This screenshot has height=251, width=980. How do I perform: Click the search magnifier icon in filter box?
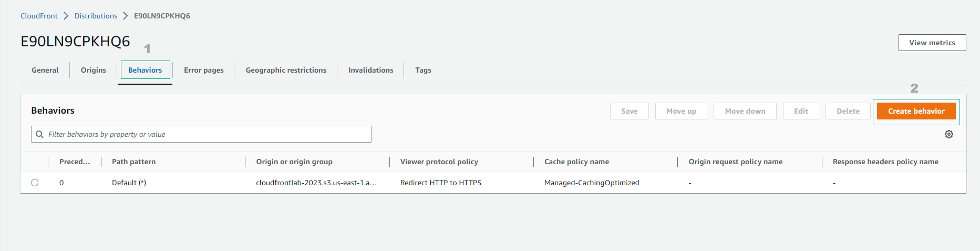(39, 134)
